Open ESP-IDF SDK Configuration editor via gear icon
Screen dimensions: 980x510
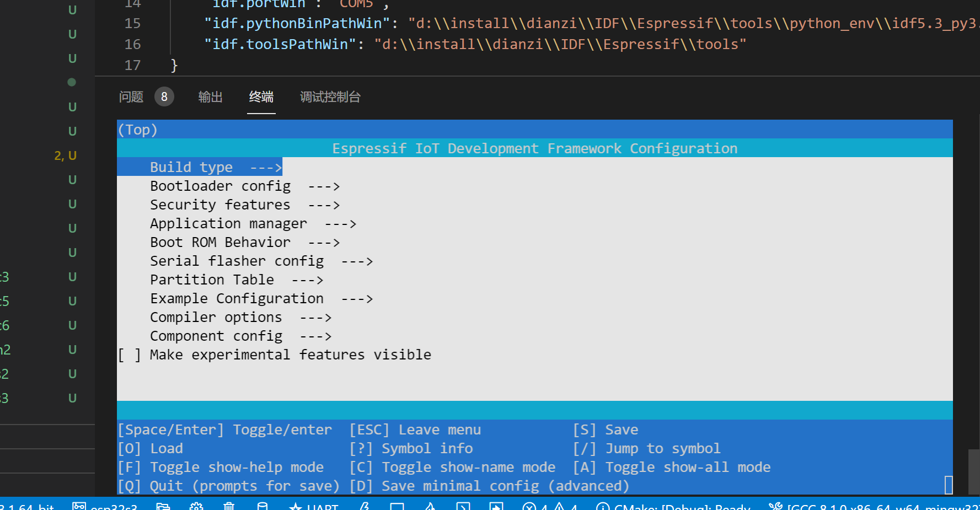click(196, 506)
